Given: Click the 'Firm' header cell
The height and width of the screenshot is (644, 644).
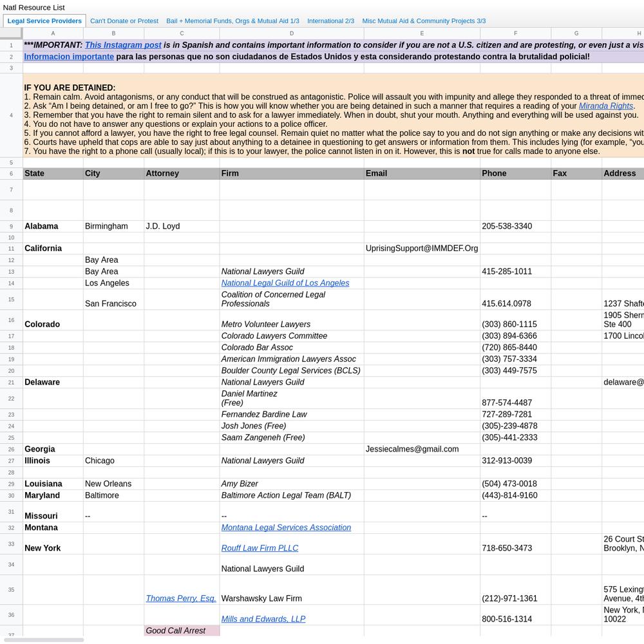Looking at the screenshot, I should pos(292,173).
